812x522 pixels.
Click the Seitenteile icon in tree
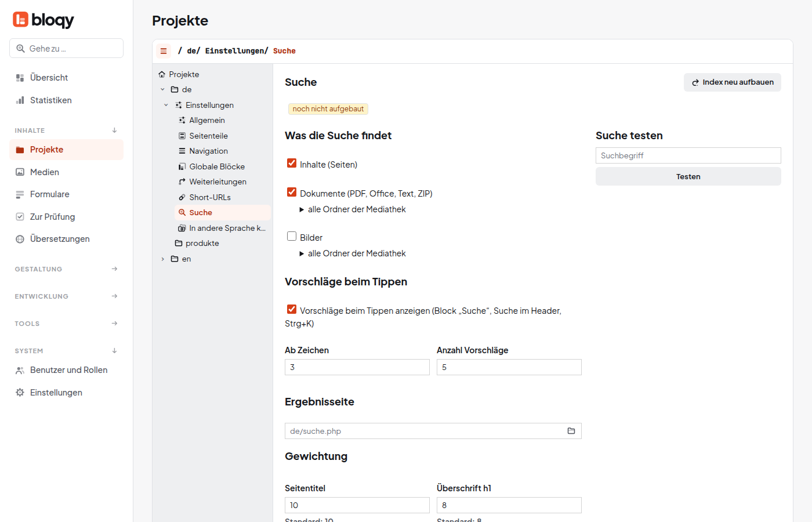tap(182, 136)
